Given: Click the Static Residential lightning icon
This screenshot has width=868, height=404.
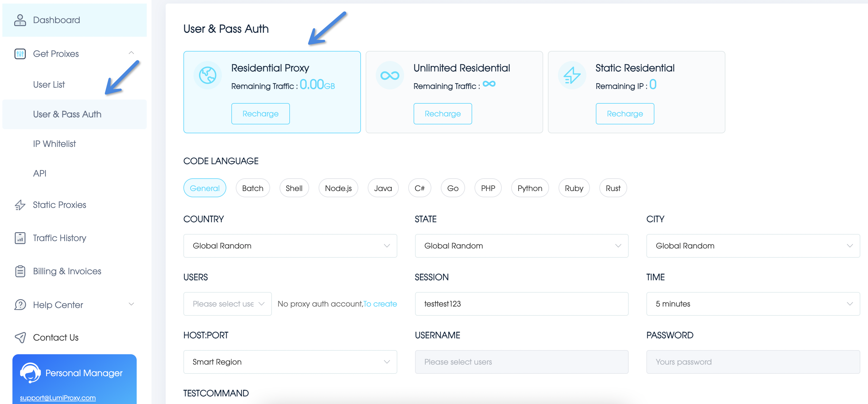Looking at the screenshot, I should pyautogui.click(x=572, y=75).
